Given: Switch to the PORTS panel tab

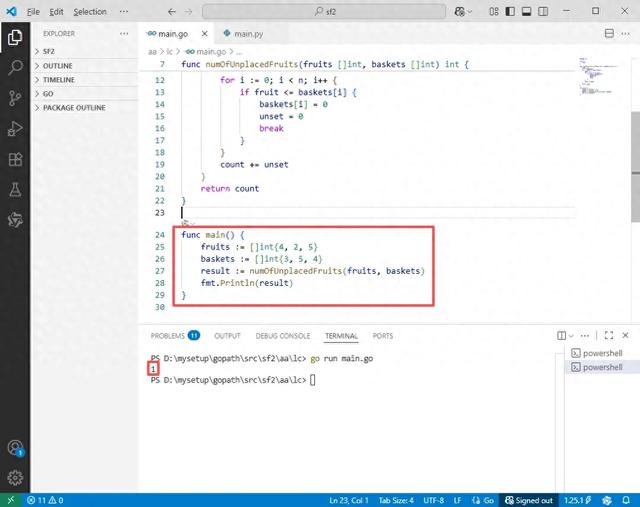Looking at the screenshot, I should click(x=382, y=336).
